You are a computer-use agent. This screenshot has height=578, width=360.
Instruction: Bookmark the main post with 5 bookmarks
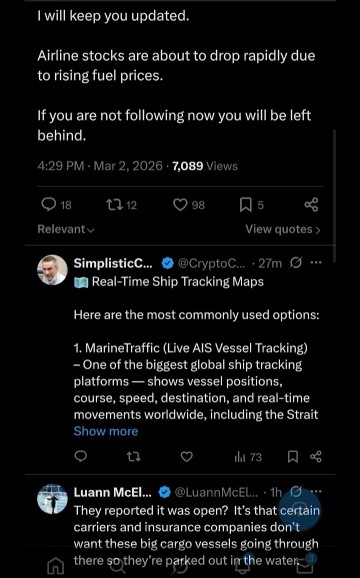[251, 205]
